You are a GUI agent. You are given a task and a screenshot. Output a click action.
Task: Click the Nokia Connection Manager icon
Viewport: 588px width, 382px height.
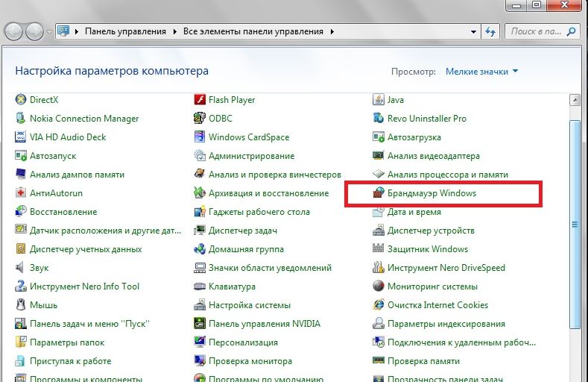point(21,118)
